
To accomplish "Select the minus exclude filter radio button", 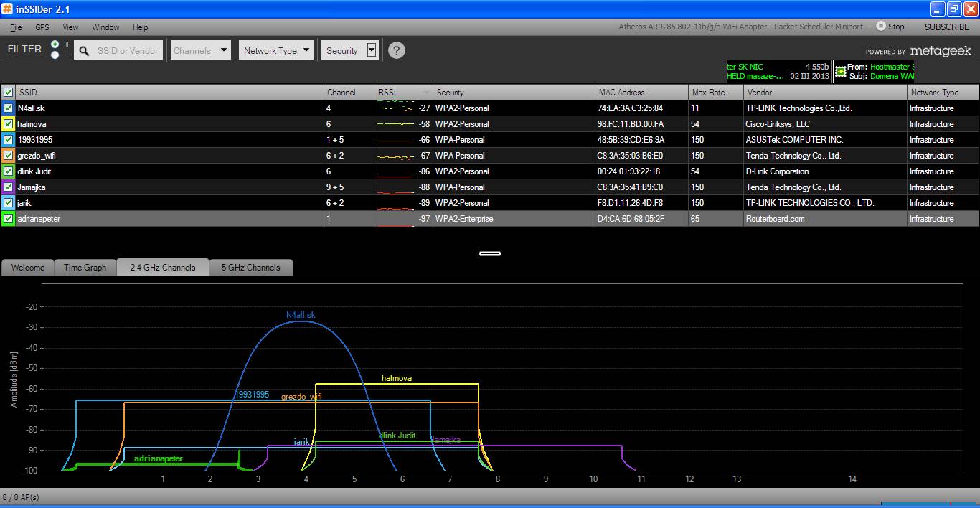I will tap(55, 55).
